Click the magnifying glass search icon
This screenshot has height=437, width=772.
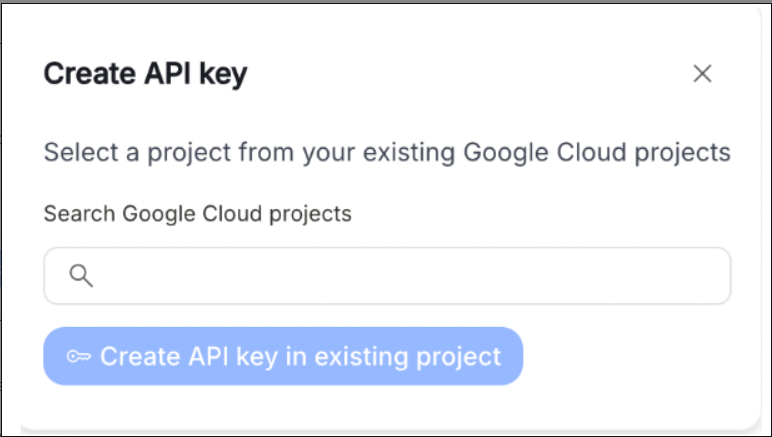81,276
